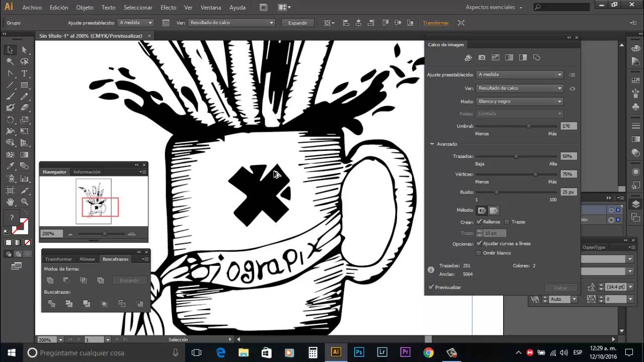Screen dimensions: 644x362
Task: Open the zoom level dropdown in status bar
Action: click(60, 340)
